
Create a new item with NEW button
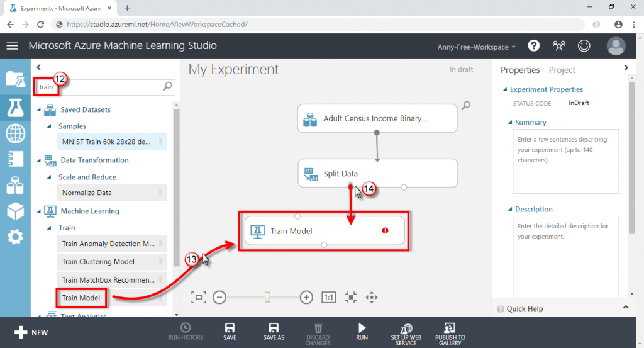pyautogui.click(x=31, y=332)
